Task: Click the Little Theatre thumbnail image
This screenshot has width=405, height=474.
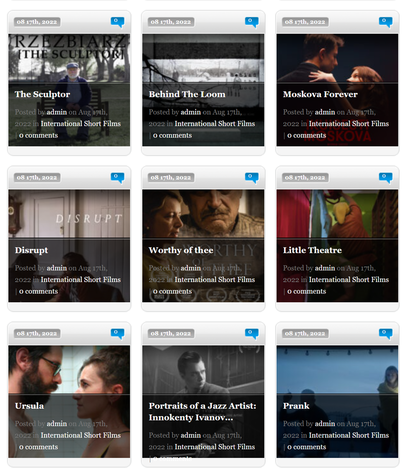Action: 337,214
